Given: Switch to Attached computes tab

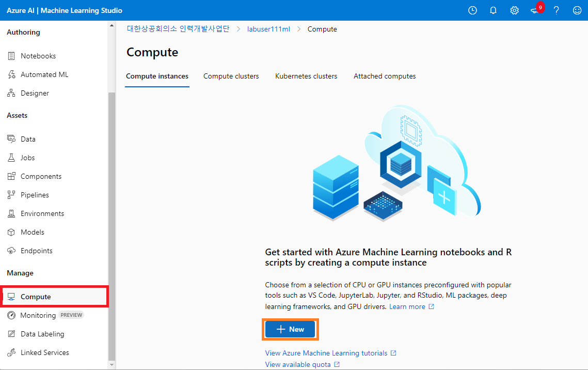Looking at the screenshot, I should (385, 76).
